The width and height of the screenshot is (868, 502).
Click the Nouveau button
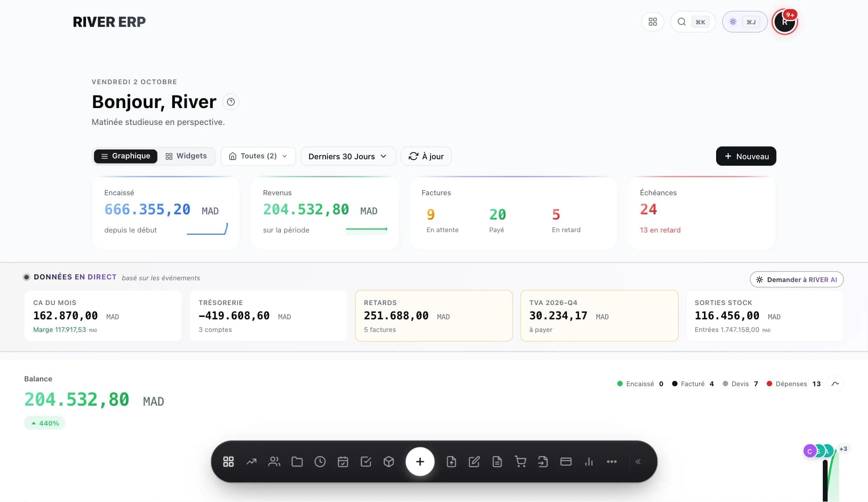pyautogui.click(x=746, y=156)
